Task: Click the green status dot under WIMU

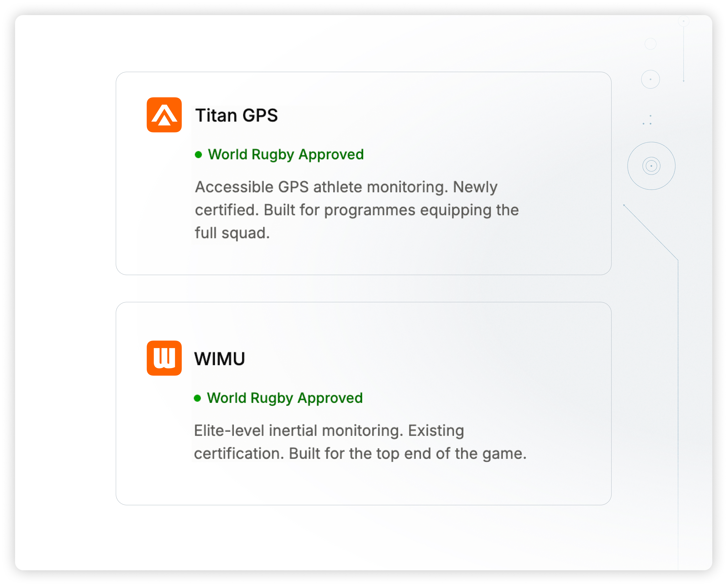Action: [197, 398]
